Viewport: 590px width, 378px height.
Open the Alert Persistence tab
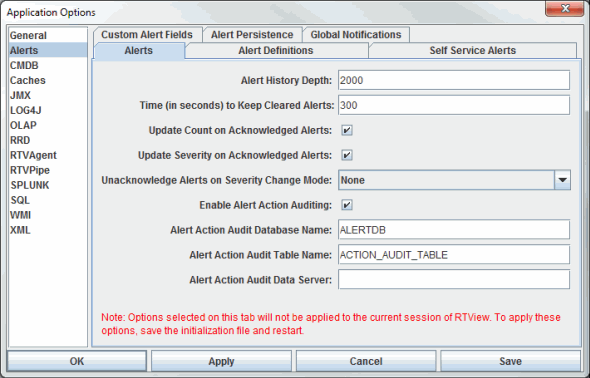coord(252,35)
